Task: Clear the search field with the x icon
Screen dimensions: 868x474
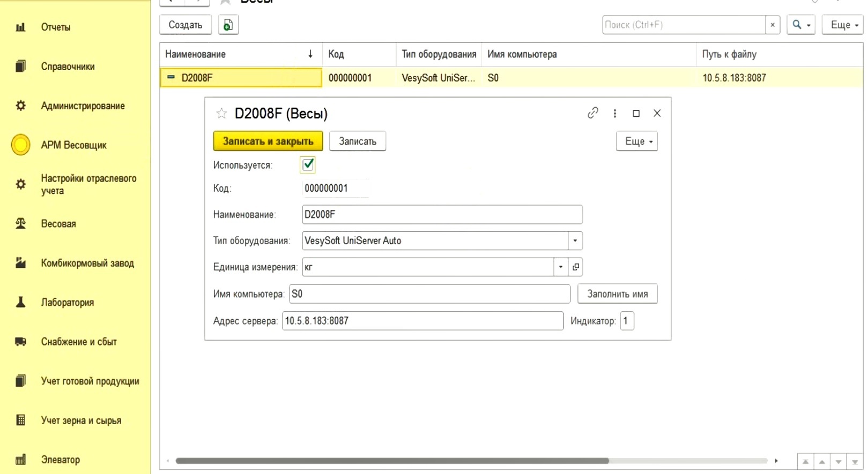Action: (773, 25)
